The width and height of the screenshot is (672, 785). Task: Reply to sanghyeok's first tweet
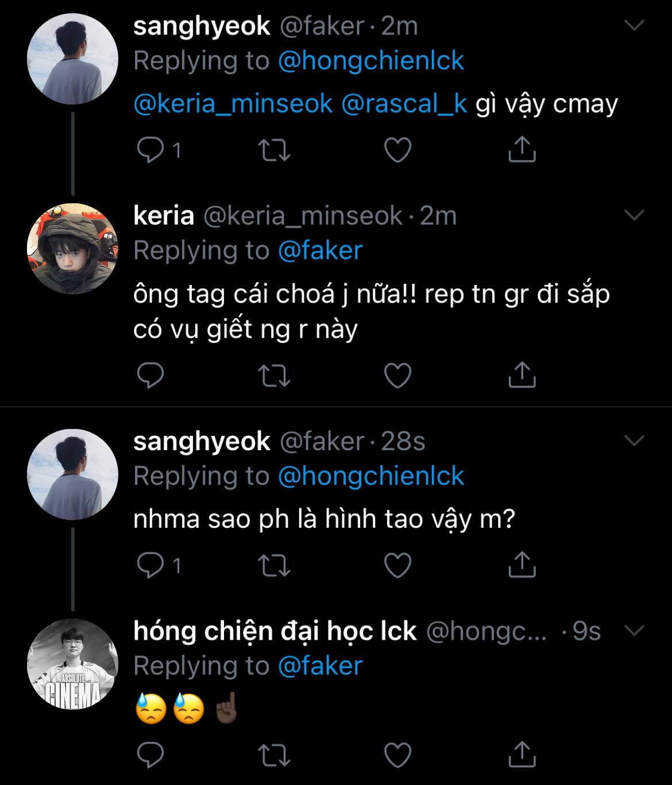coord(151,150)
